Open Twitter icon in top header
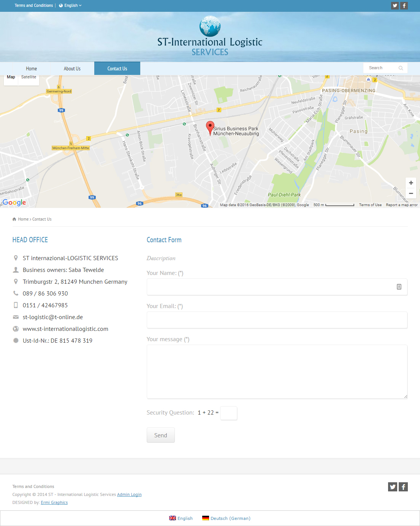420x526 pixels. tap(395, 6)
